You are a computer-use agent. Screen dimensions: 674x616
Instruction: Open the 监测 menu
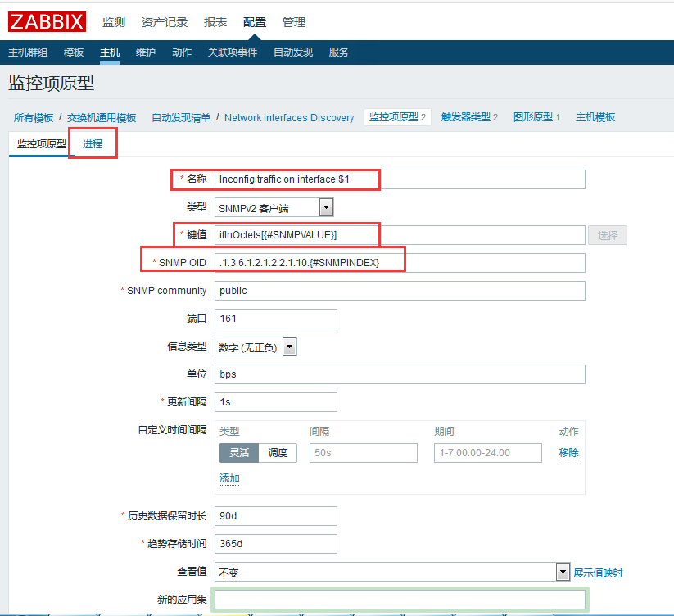tap(114, 22)
